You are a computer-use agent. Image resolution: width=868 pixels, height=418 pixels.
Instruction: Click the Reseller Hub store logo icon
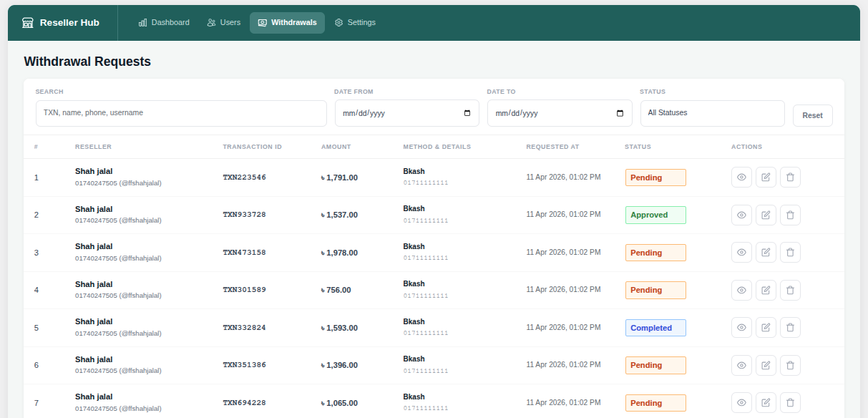[28, 22]
